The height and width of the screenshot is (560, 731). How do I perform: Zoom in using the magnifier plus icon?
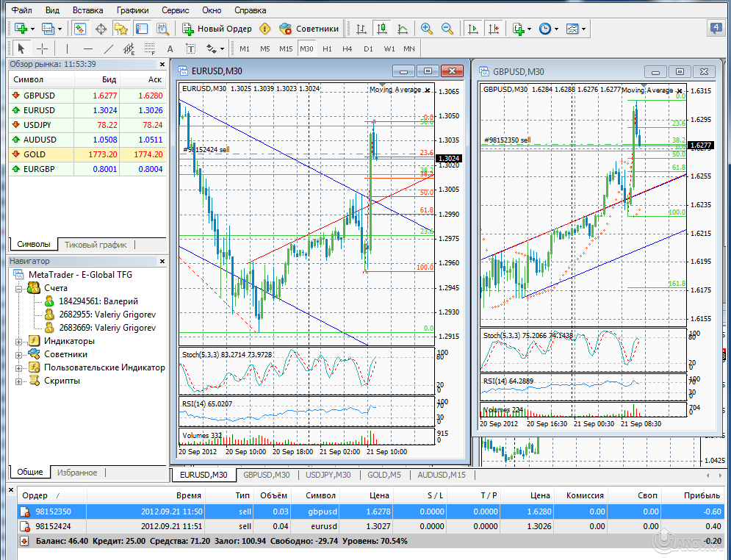coord(426,29)
